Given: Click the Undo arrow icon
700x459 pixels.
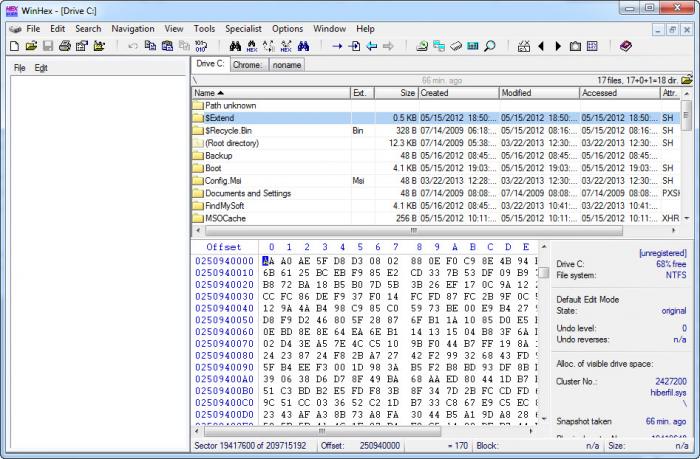Looking at the screenshot, I should point(133,46).
